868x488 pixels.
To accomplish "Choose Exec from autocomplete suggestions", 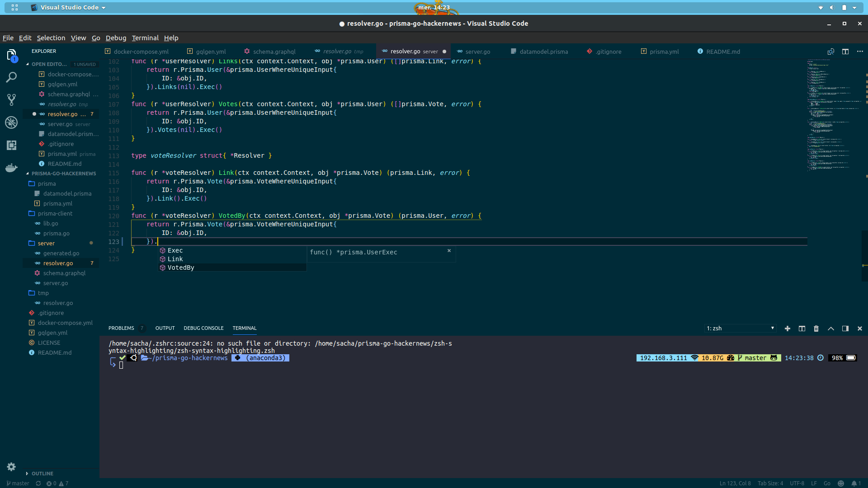I will point(232,251).
